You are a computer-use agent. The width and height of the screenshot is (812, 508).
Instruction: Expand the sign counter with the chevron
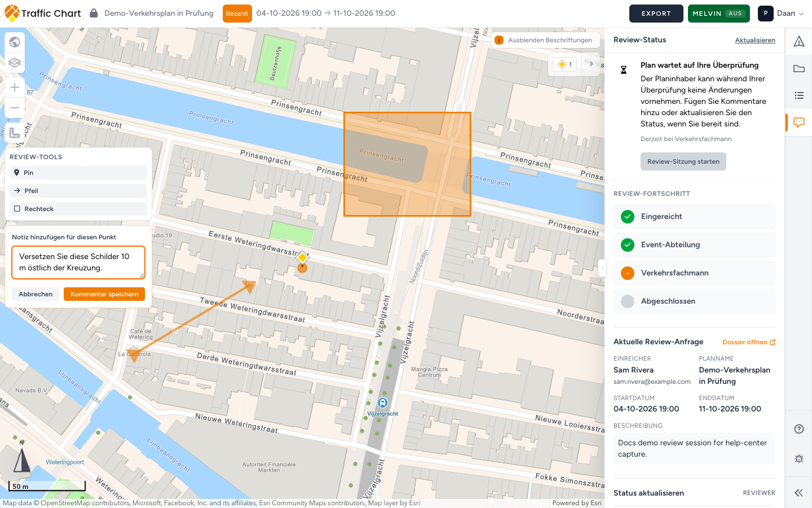coord(591,64)
